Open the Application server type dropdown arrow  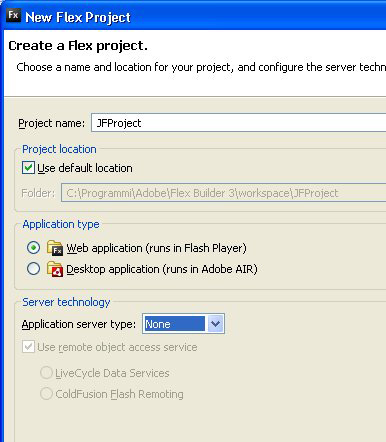click(215, 324)
